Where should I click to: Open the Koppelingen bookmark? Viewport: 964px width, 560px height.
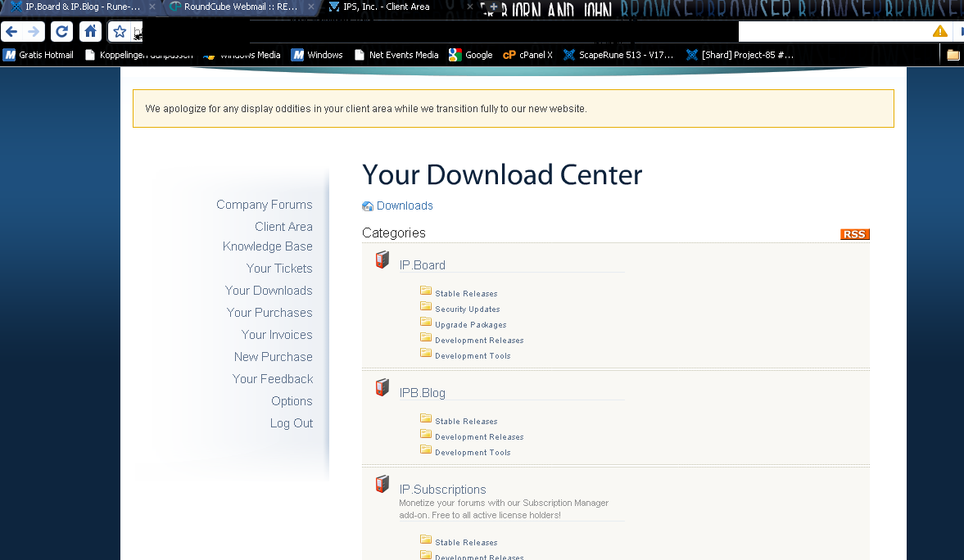[139, 55]
